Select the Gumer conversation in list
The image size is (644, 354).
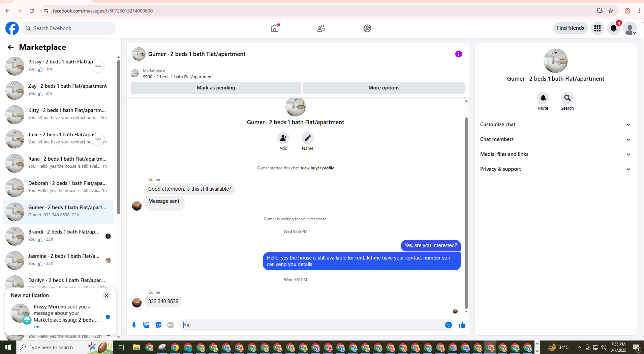[x=58, y=212]
